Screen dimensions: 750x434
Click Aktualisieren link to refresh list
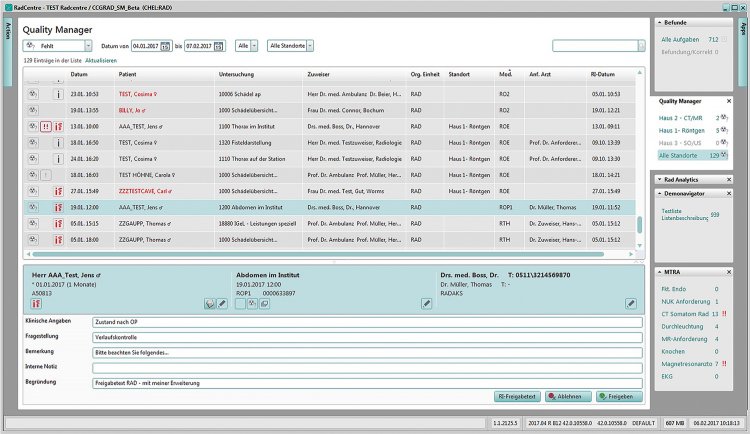click(x=101, y=61)
